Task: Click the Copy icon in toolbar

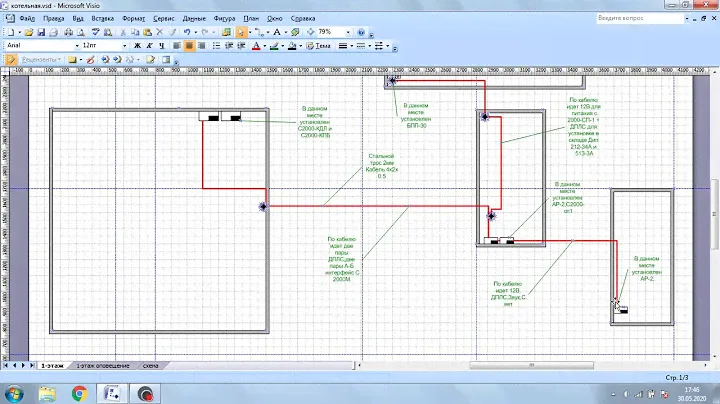Action: (137, 32)
